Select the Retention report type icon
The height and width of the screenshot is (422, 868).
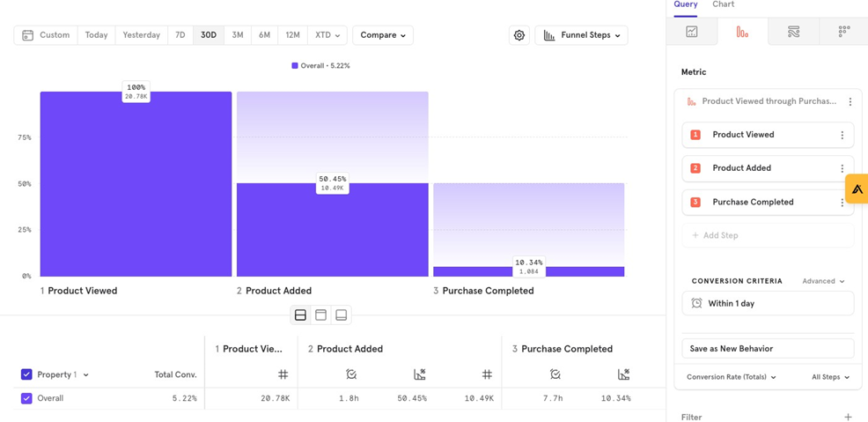coord(843,32)
